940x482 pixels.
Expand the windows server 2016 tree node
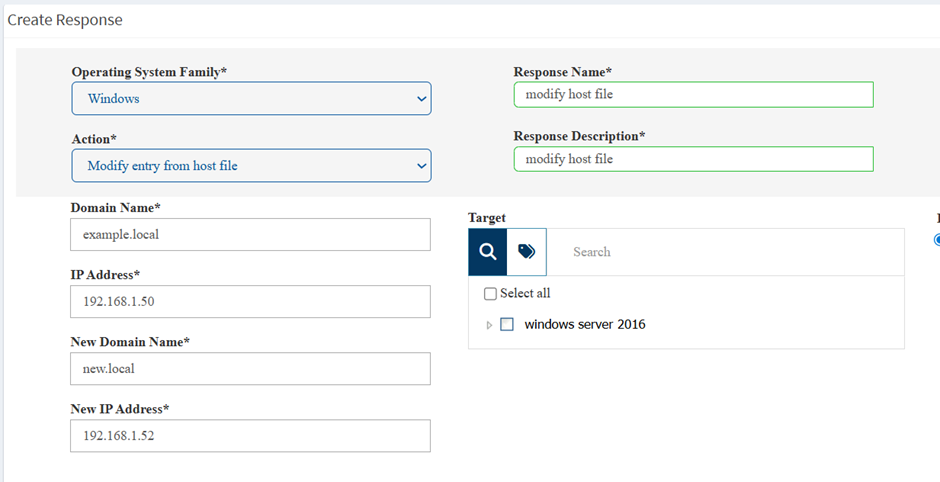(x=489, y=325)
